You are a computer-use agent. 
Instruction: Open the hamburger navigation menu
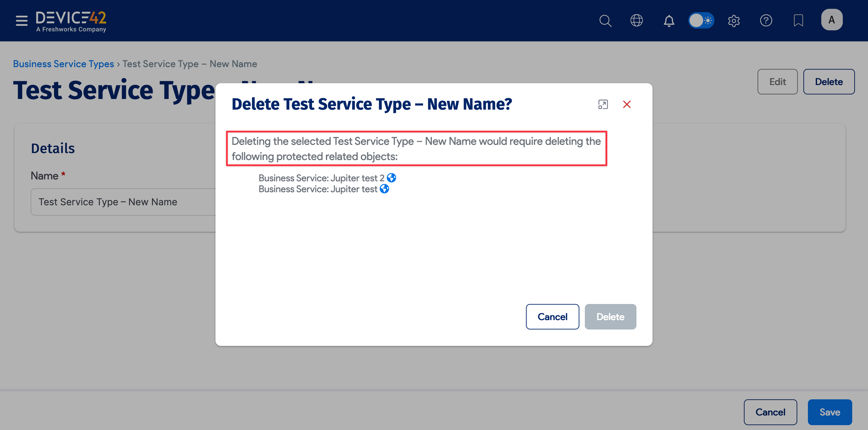(x=21, y=21)
